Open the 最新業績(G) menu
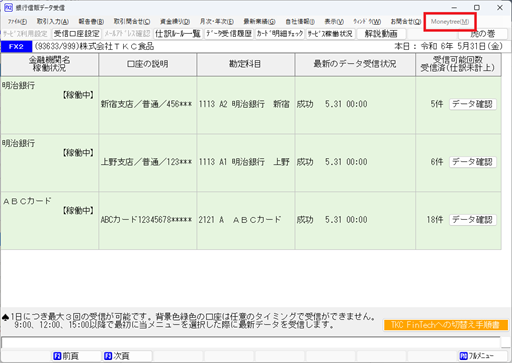Viewport: 512px width, 363px height. 259,22
